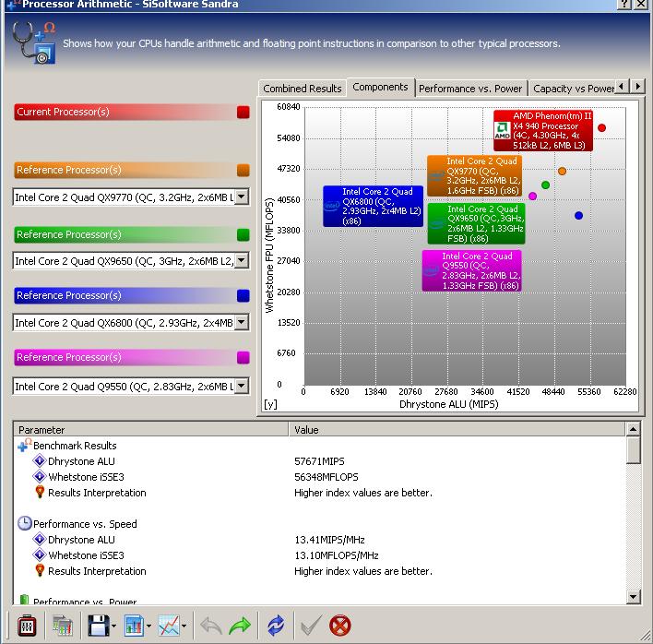This screenshot has height=644, width=653.
Task: Click the Value column header
Action: pos(457,429)
